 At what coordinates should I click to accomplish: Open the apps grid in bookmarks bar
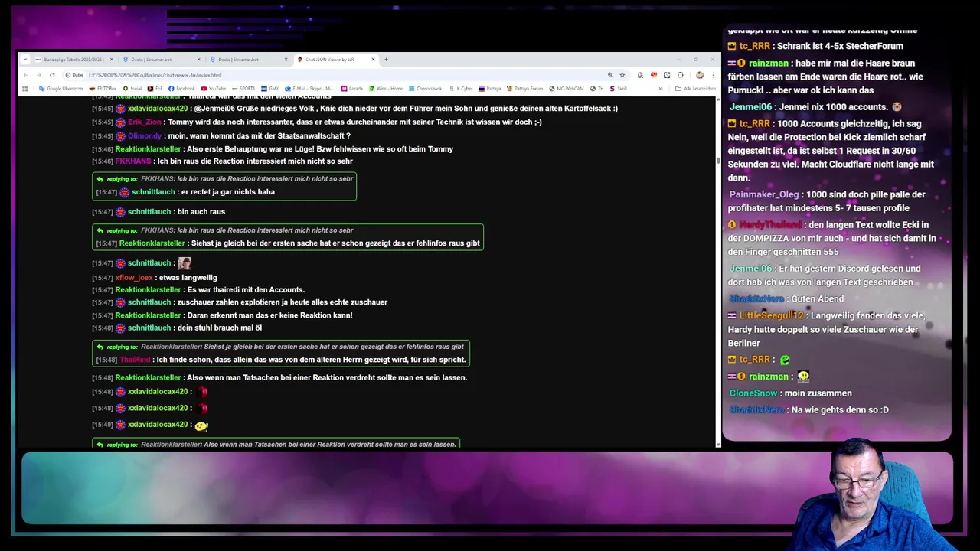(25, 88)
